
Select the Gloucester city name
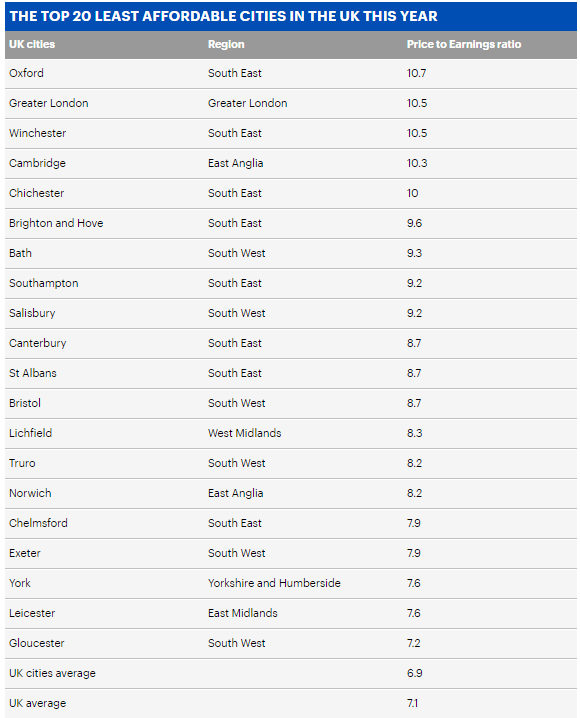point(37,643)
